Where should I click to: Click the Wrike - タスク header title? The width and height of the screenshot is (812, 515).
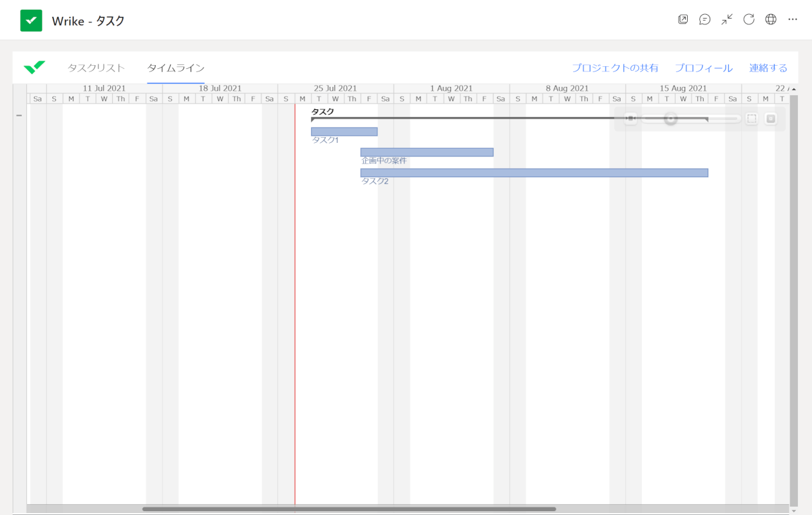click(88, 21)
